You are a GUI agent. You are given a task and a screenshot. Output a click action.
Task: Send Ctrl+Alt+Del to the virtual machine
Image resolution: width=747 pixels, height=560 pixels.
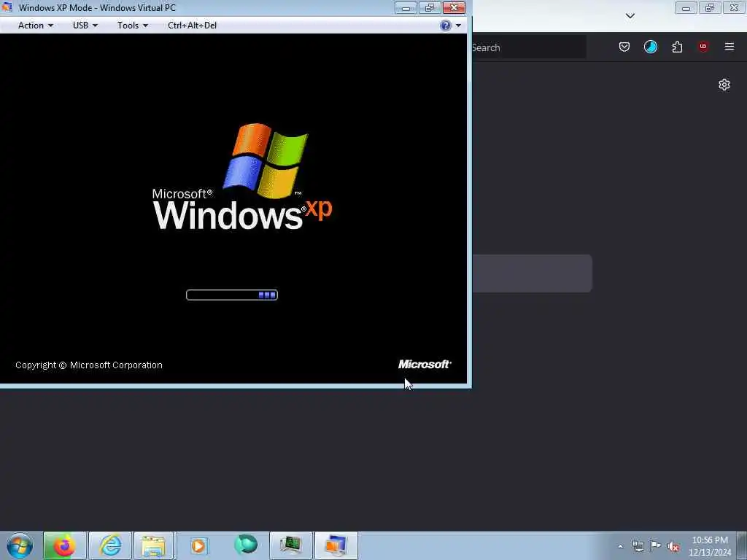coord(192,26)
